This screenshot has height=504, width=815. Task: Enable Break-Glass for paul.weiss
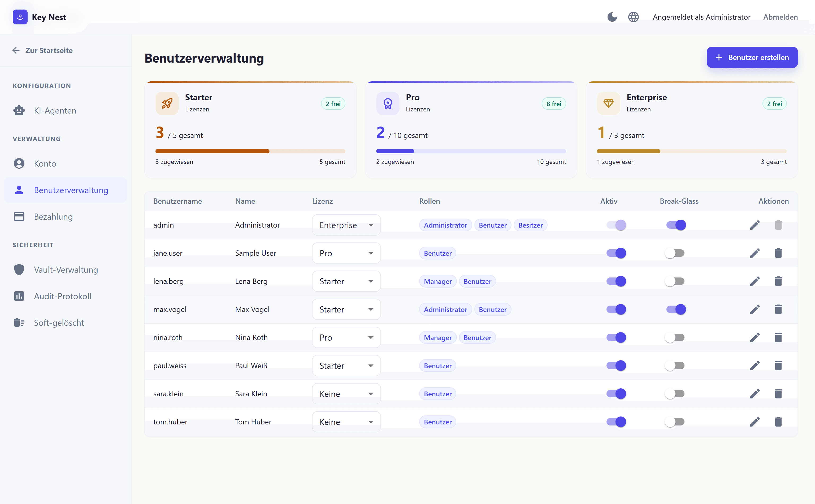(x=675, y=366)
